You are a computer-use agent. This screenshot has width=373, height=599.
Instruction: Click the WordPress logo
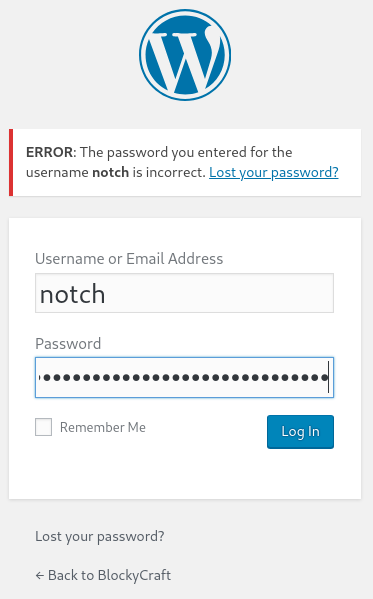click(185, 55)
